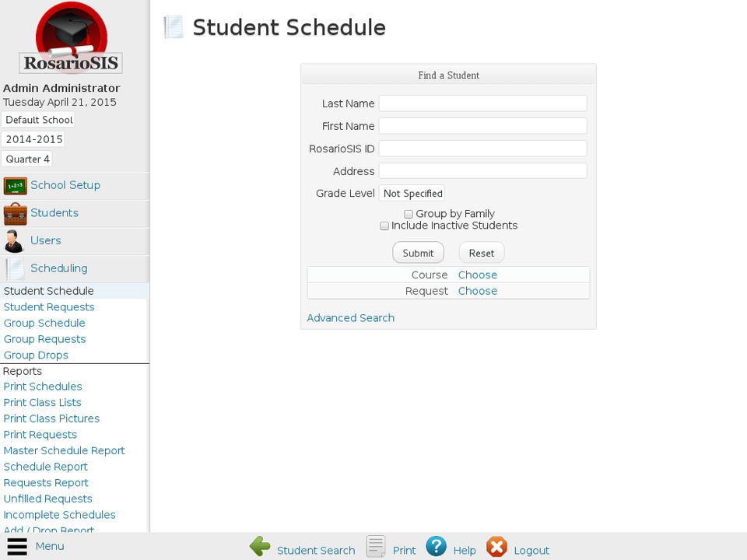Click the Print document icon
The image size is (747, 560).
coord(376,546)
